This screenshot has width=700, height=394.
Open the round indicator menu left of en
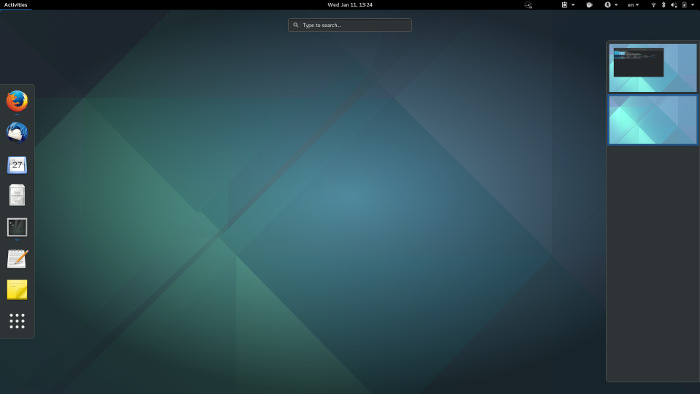pyautogui.click(x=611, y=5)
